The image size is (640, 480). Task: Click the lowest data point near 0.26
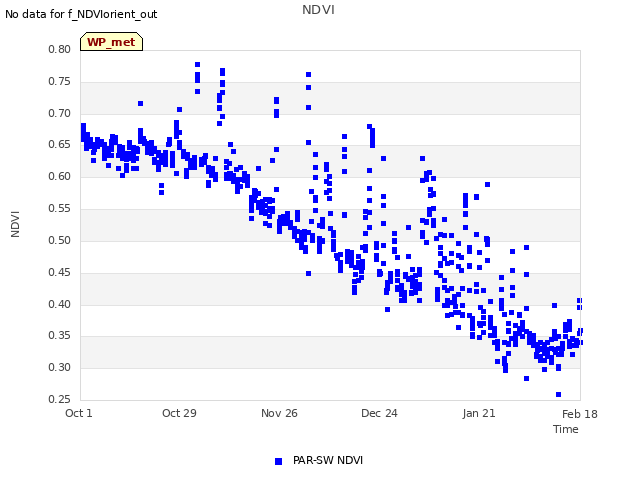(558, 394)
